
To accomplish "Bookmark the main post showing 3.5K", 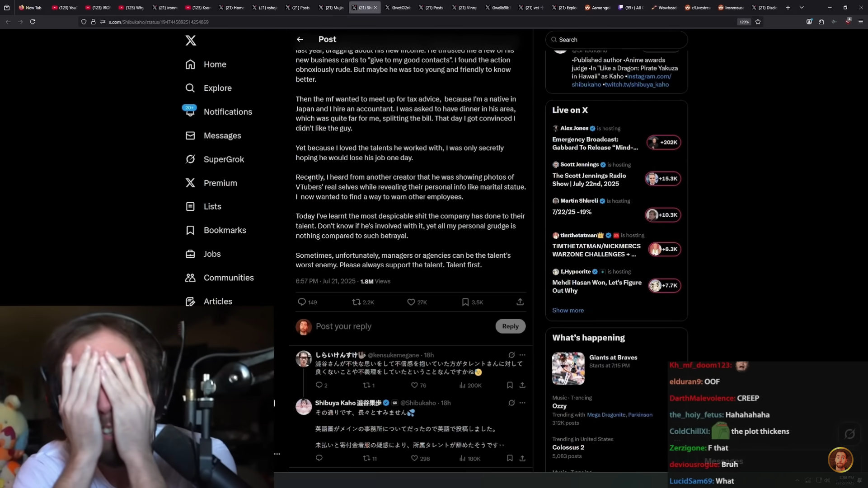I will 465,302.
